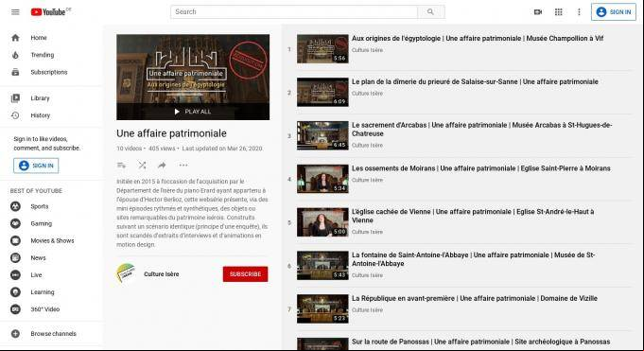Image resolution: width=644 pixels, height=351 pixels.
Task: Click the News icon in sidebar
Action: [15, 258]
